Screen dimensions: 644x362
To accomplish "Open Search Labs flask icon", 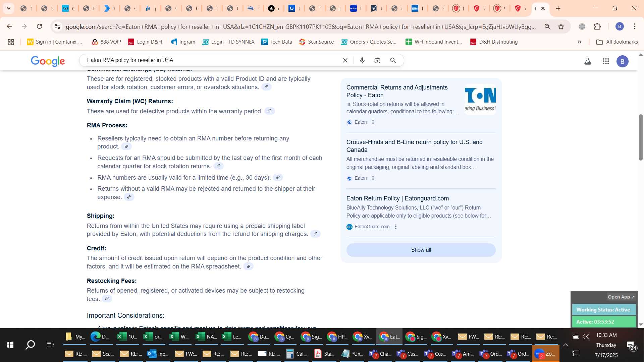I will click(x=588, y=61).
